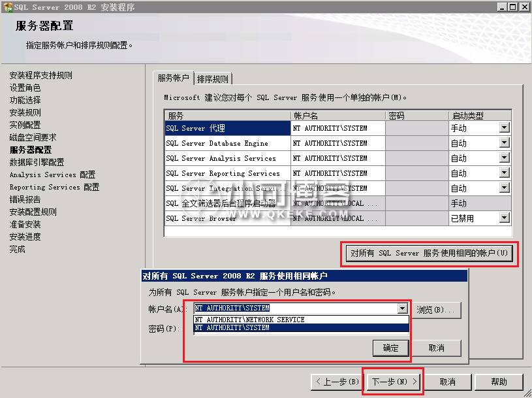Select the SQL Server Integration Services row
The image size is (532, 398).
click(228, 188)
